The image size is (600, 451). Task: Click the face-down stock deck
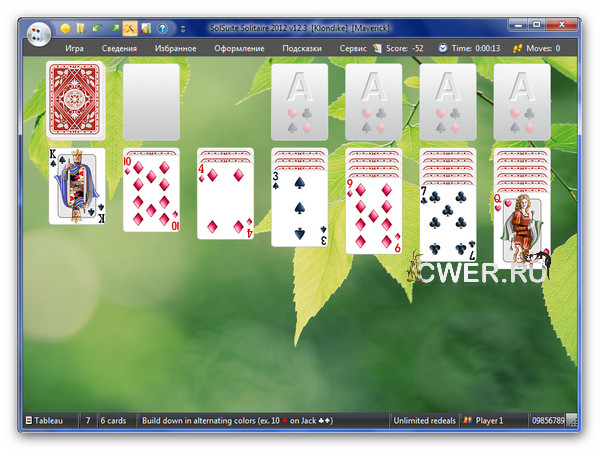coord(76,100)
